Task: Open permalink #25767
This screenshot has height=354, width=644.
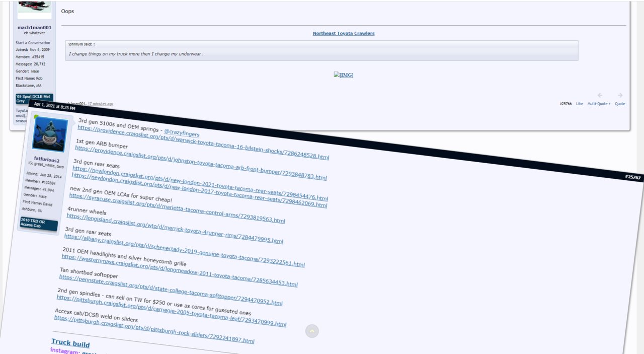Action: (632, 177)
